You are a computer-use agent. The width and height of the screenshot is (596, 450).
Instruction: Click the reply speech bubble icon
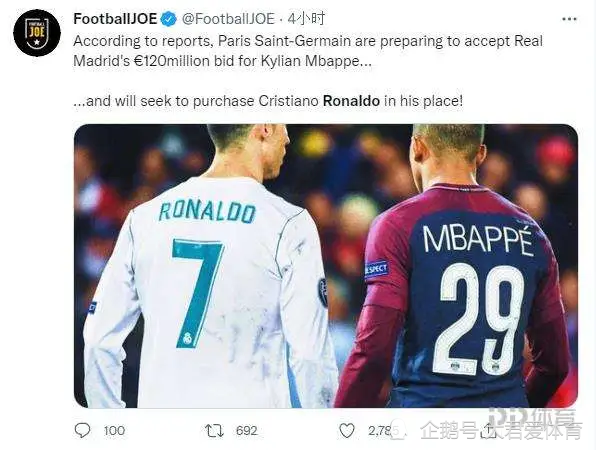pyautogui.click(x=82, y=430)
